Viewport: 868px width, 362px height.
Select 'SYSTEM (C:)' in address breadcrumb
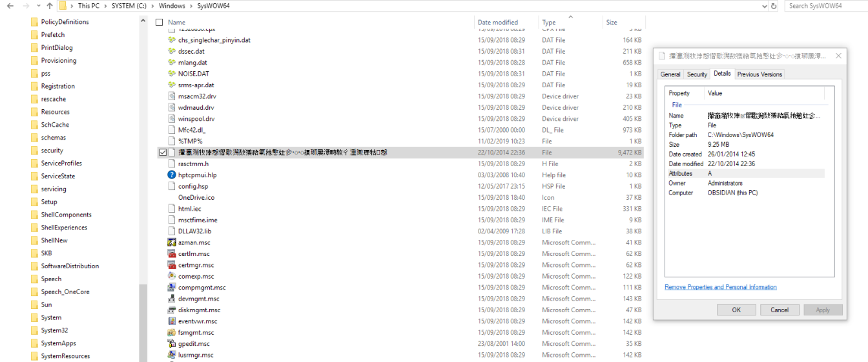128,6
